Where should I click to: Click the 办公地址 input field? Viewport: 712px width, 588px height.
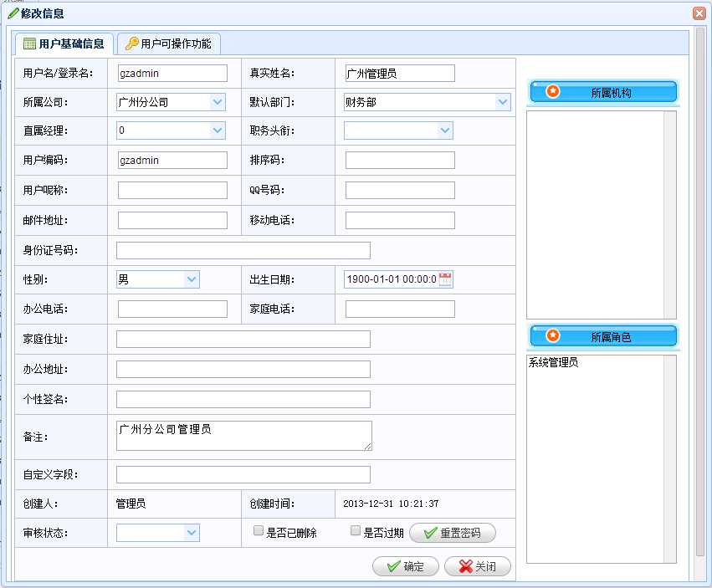click(x=243, y=369)
